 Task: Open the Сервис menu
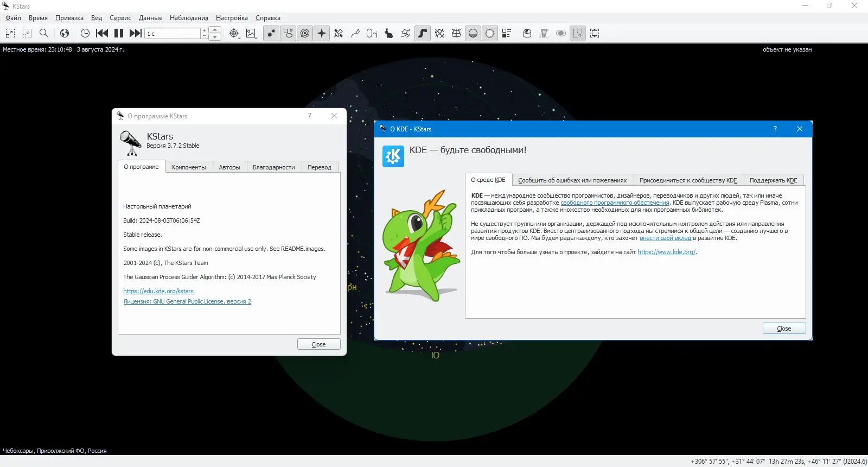point(120,18)
